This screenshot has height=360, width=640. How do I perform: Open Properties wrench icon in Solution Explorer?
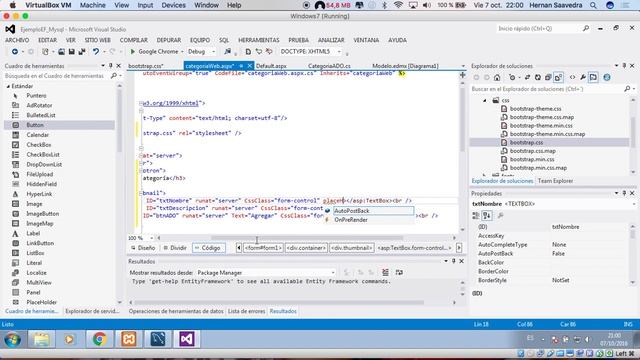583,78
